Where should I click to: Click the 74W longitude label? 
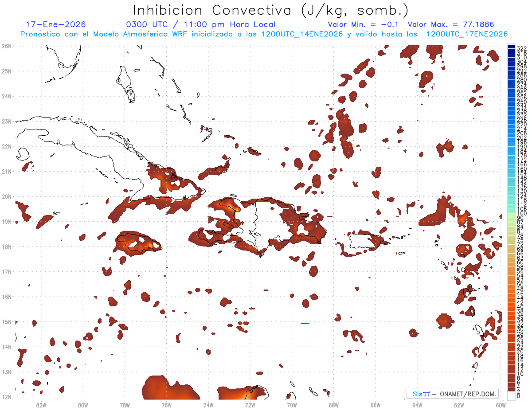[208, 405]
